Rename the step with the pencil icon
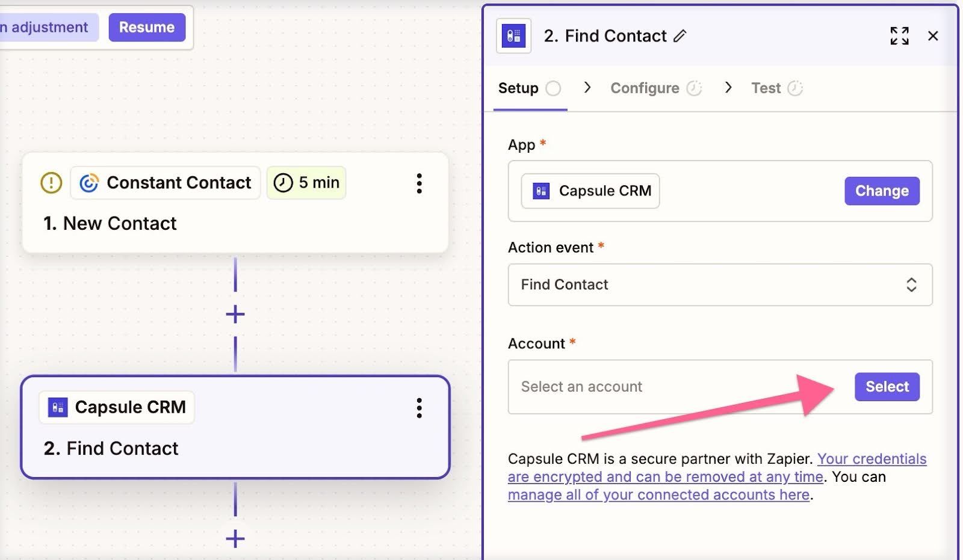963x560 pixels. tap(680, 36)
